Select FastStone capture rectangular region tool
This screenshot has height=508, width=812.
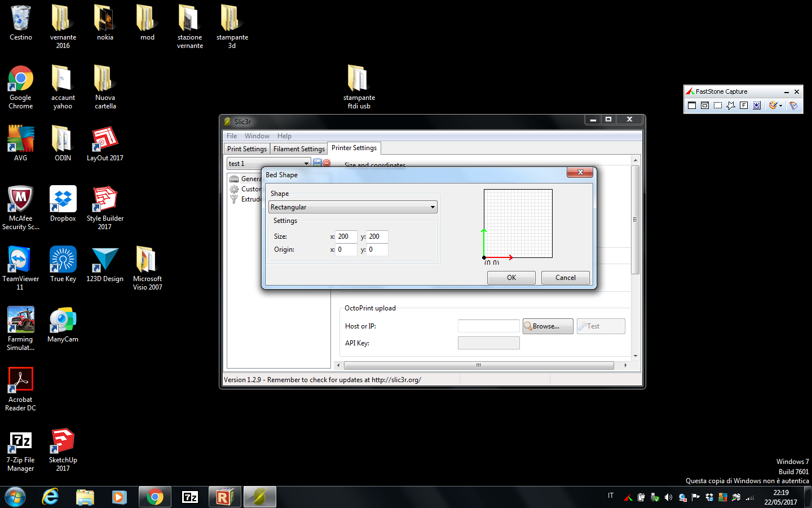(718, 106)
